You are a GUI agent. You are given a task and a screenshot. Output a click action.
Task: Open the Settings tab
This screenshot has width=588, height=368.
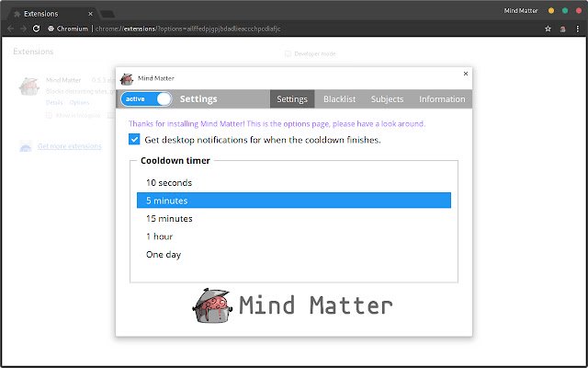point(292,99)
